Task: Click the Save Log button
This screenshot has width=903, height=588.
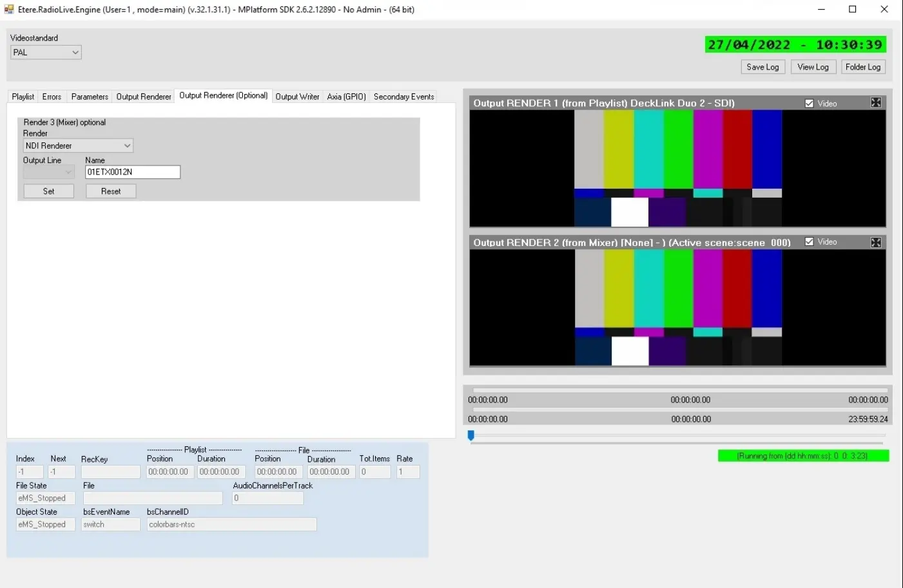Action: point(762,67)
